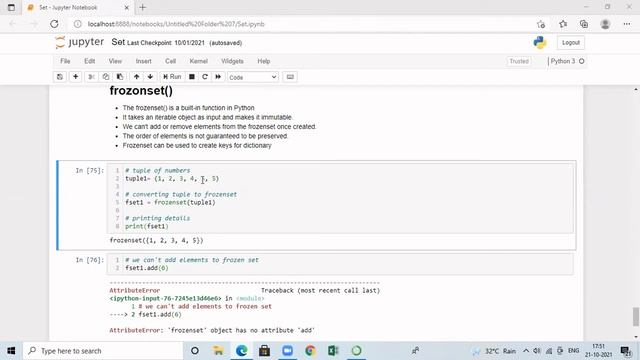Open the Widgets menu
Screen dimensions: 640x360
(232, 61)
